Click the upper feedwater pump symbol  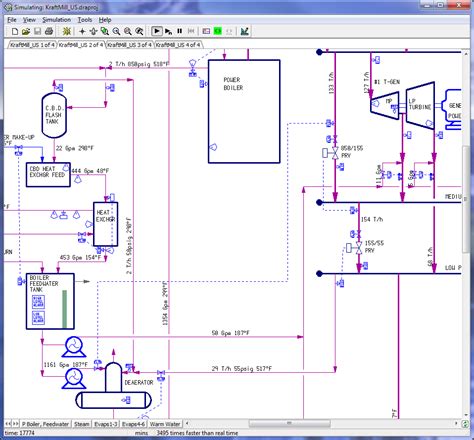tap(74, 347)
